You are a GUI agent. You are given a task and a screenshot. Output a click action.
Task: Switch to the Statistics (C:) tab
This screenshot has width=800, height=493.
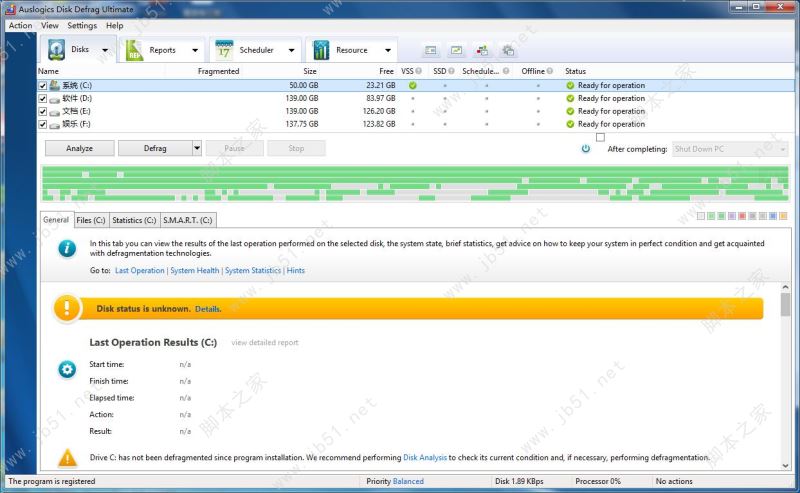pyautogui.click(x=134, y=220)
